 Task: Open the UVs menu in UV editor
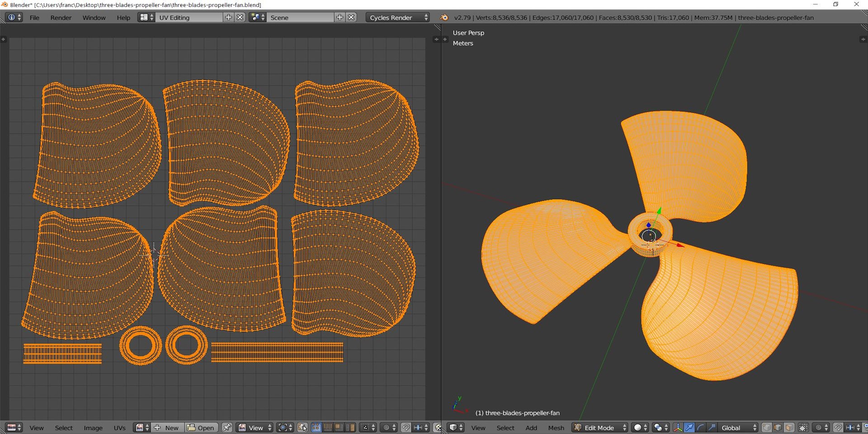coord(120,428)
